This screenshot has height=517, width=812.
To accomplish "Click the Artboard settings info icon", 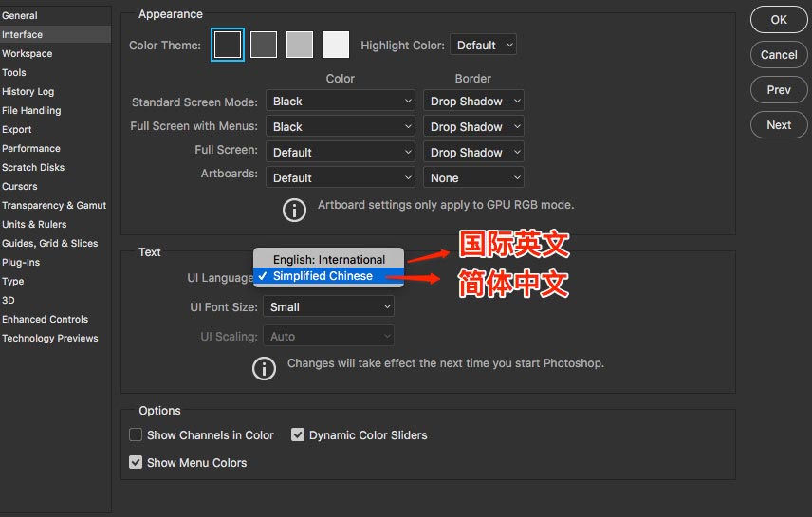I will (295, 209).
